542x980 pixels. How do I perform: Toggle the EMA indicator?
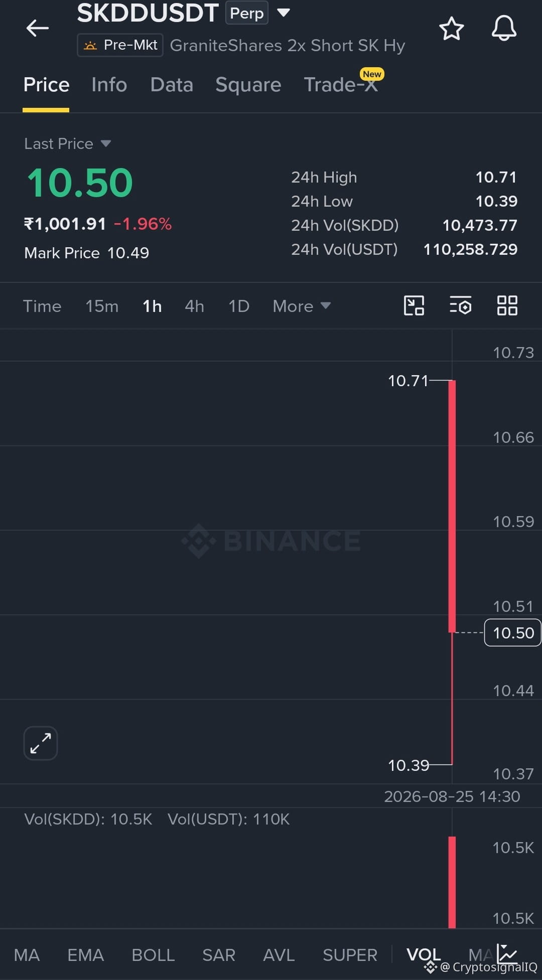(x=86, y=955)
